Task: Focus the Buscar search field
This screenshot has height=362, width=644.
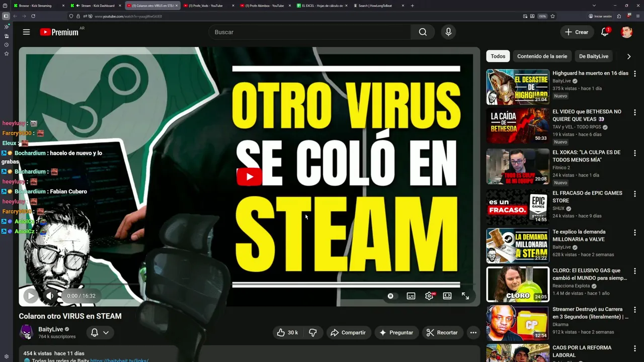Action: 309,32
